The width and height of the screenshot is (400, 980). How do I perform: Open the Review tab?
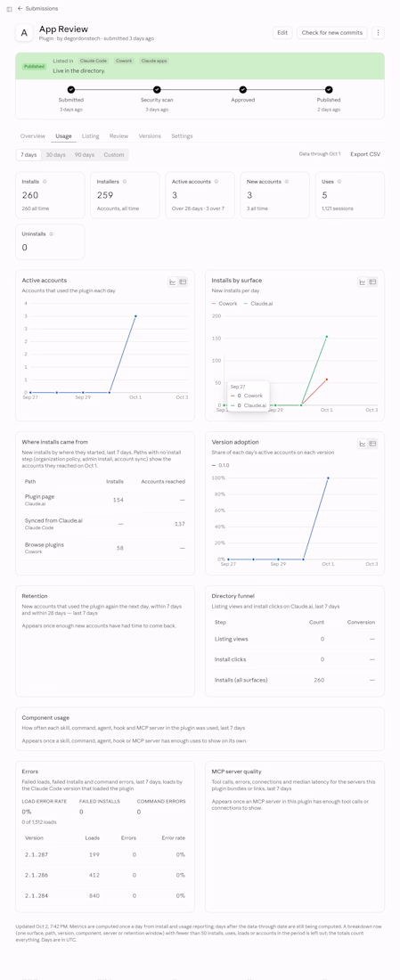coord(118,135)
